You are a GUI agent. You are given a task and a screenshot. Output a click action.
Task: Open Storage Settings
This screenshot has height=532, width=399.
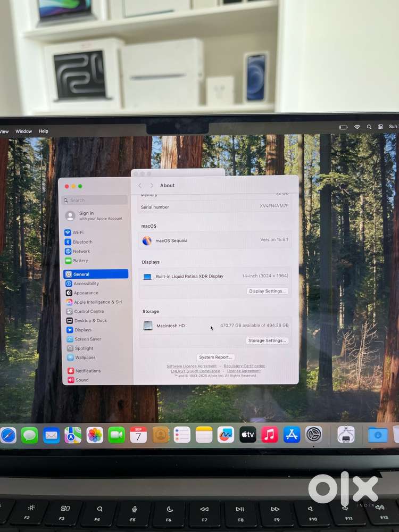point(267,340)
